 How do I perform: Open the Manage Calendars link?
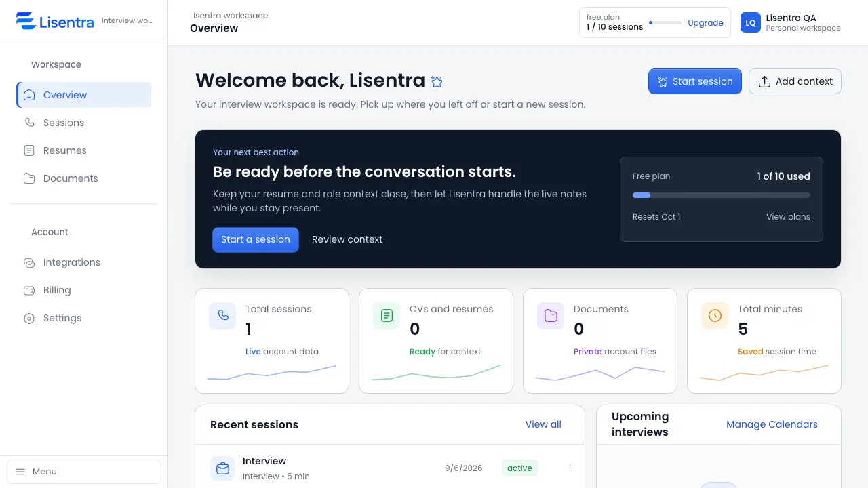point(772,424)
